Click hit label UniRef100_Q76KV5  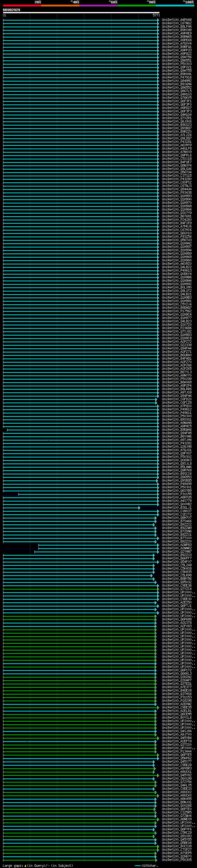click(x=176, y=98)
